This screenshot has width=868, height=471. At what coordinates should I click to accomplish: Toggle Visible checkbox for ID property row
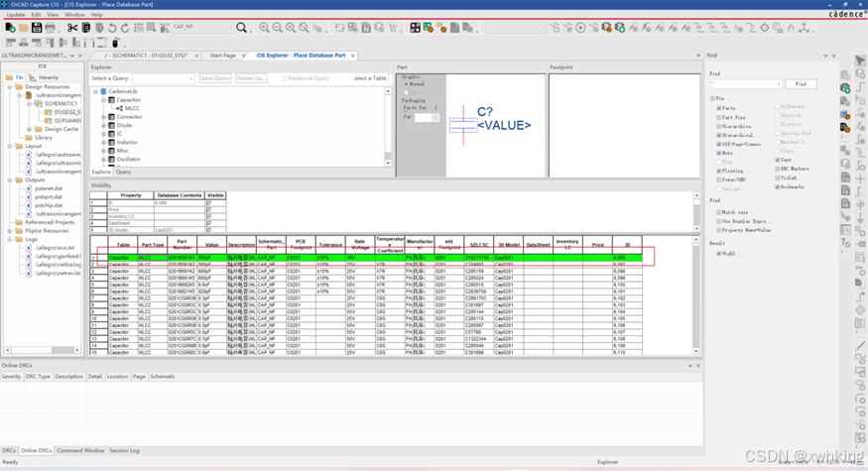point(208,203)
